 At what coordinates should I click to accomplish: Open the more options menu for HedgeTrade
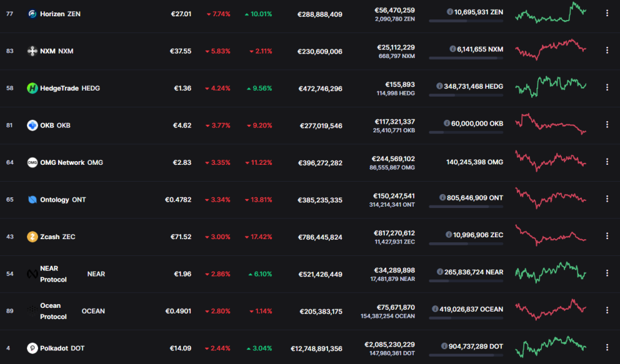tap(607, 87)
